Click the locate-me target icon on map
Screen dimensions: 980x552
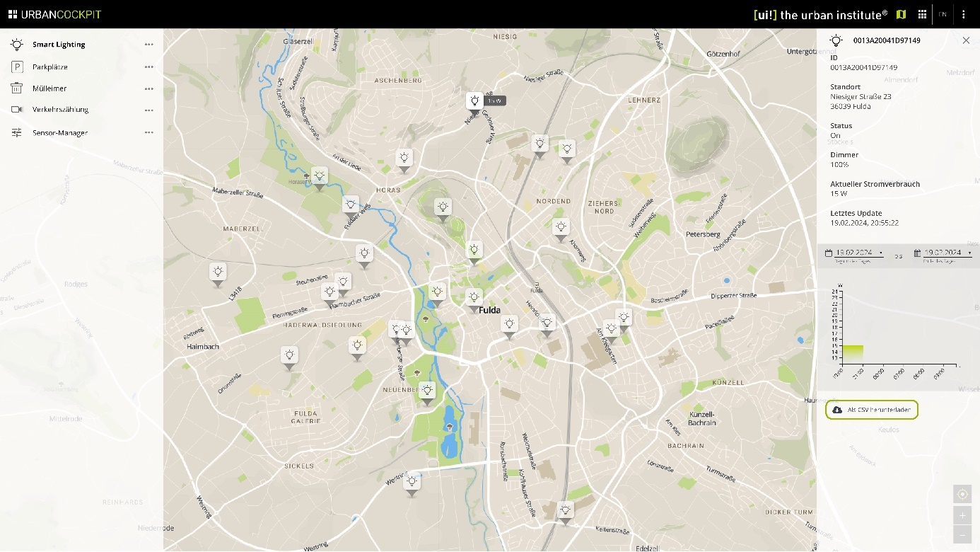click(x=962, y=494)
